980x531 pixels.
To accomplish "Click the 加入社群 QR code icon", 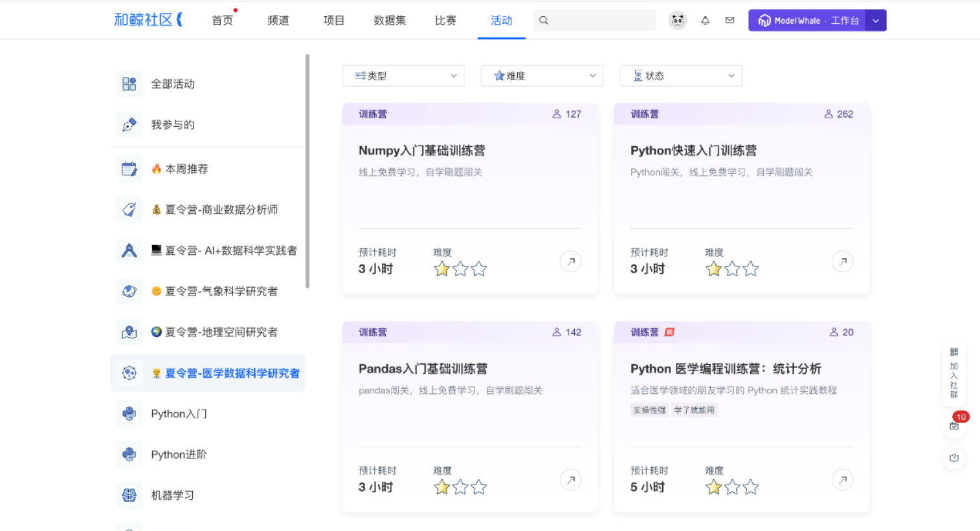I will pyautogui.click(x=953, y=352).
